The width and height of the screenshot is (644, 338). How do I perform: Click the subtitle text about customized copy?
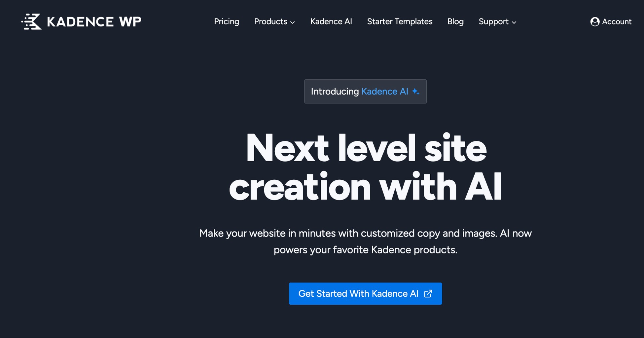click(x=365, y=241)
